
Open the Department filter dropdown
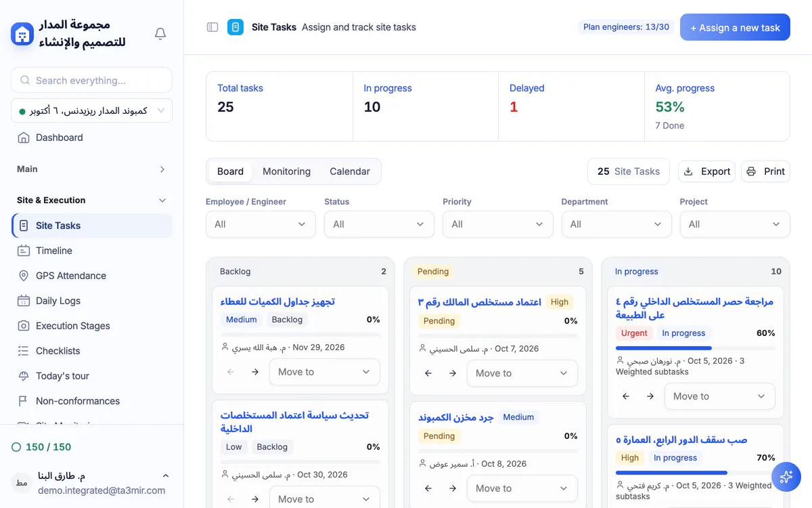tap(616, 224)
